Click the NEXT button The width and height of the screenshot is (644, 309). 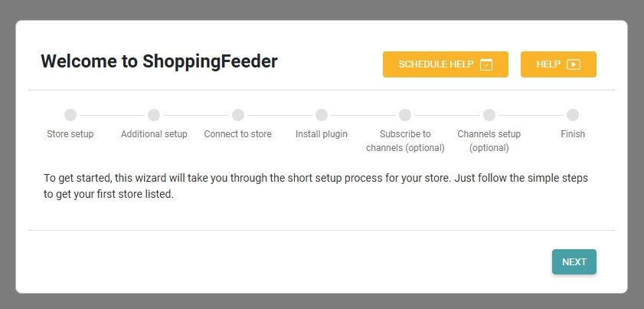point(574,261)
